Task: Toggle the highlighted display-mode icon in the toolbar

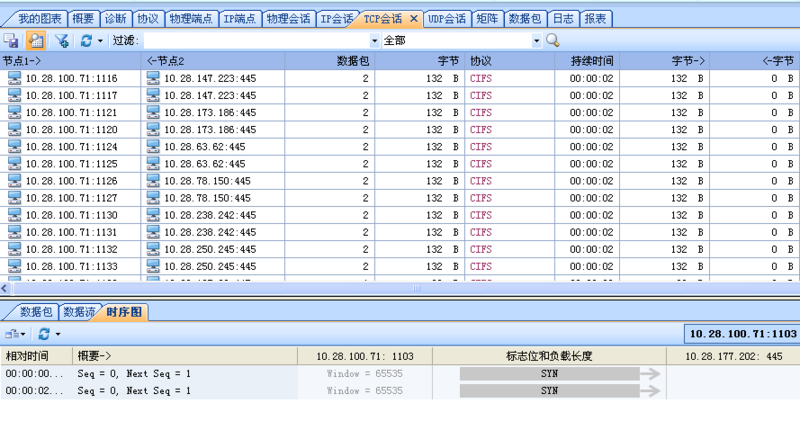Action: tap(36, 40)
